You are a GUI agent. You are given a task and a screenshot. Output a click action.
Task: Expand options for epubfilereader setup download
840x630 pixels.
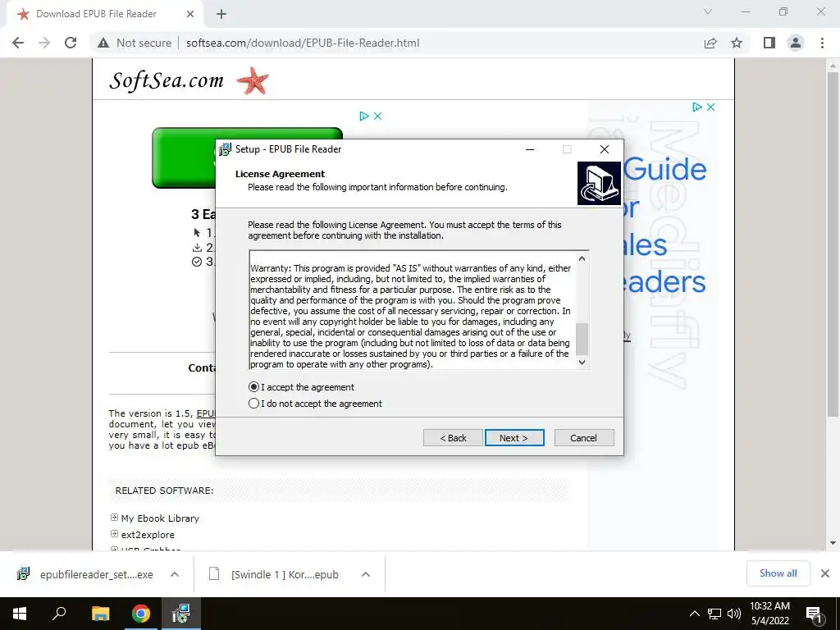[175, 574]
